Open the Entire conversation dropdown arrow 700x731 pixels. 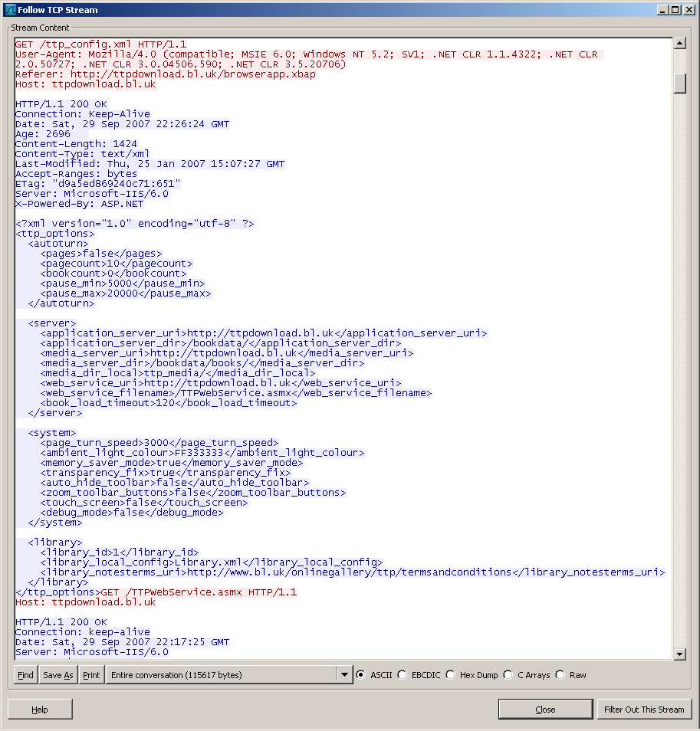click(344, 674)
